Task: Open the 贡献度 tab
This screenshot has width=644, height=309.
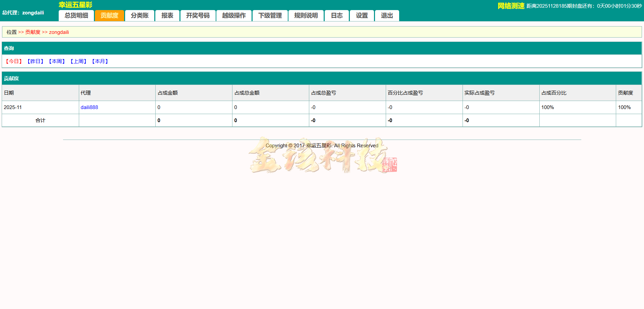Action: [x=109, y=15]
